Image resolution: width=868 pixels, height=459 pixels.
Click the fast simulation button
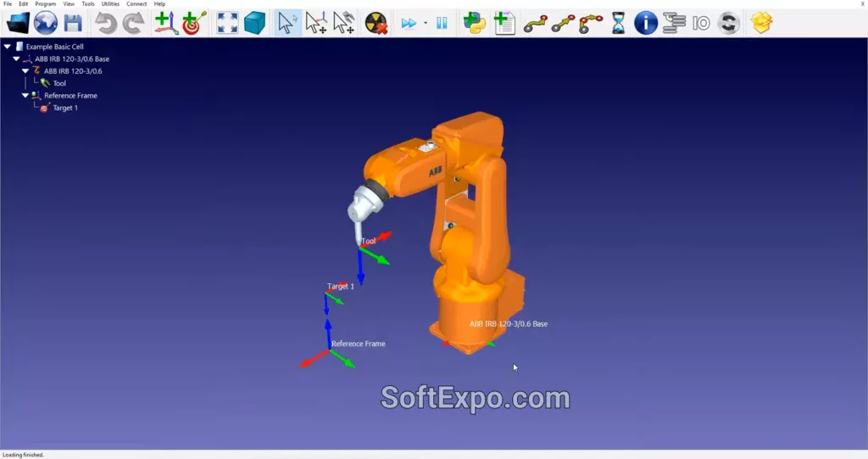click(x=409, y=23)
